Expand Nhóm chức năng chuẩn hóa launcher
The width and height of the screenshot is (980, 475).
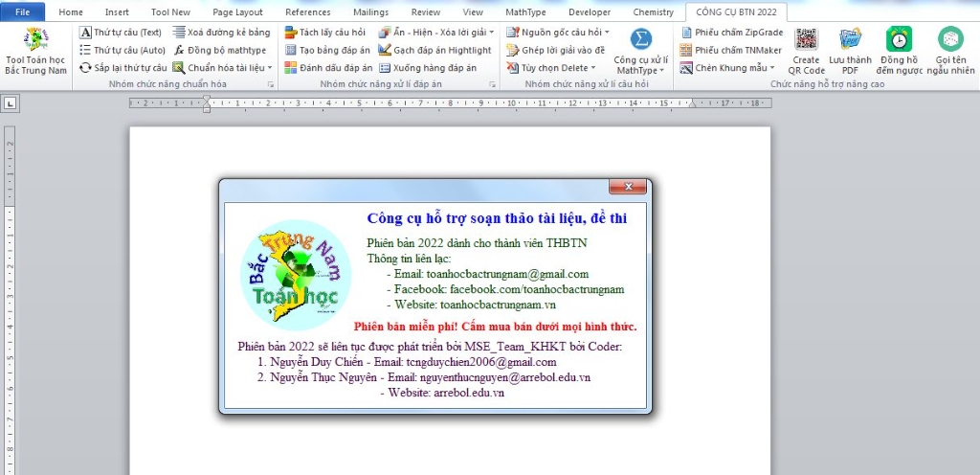[271, 83]
